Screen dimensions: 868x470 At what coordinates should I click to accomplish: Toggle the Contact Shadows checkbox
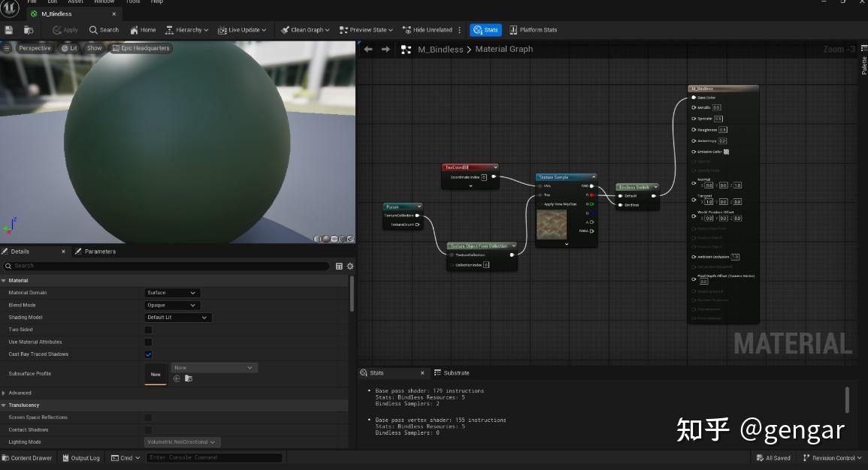[148, 429]
